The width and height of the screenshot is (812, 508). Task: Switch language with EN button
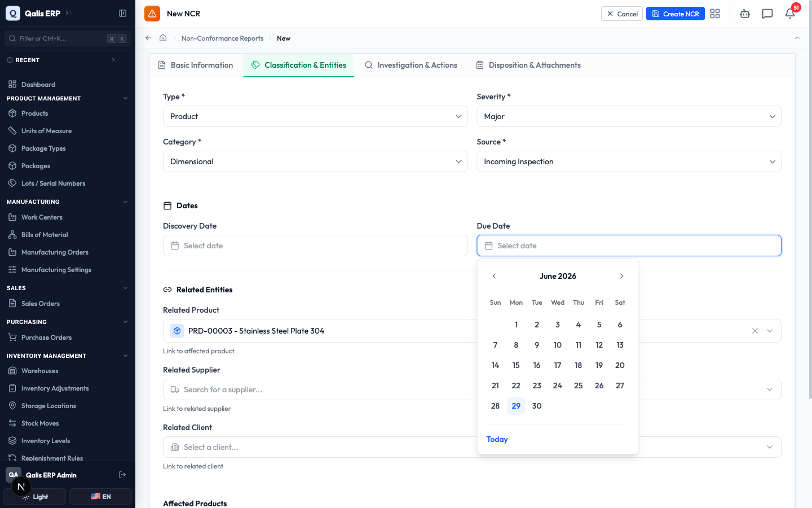[100, 497]
